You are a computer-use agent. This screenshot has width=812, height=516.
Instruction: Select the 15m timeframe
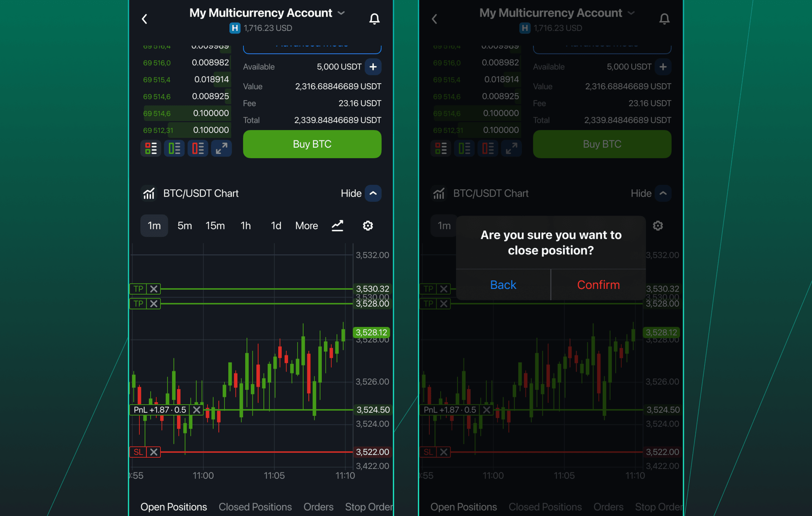(215, 225)
